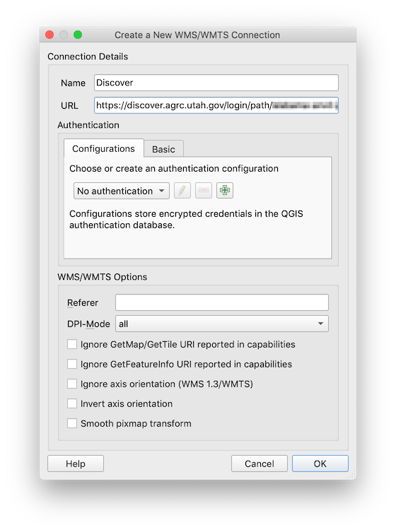Click the 'DPI-Mode' label

point(88,324)
